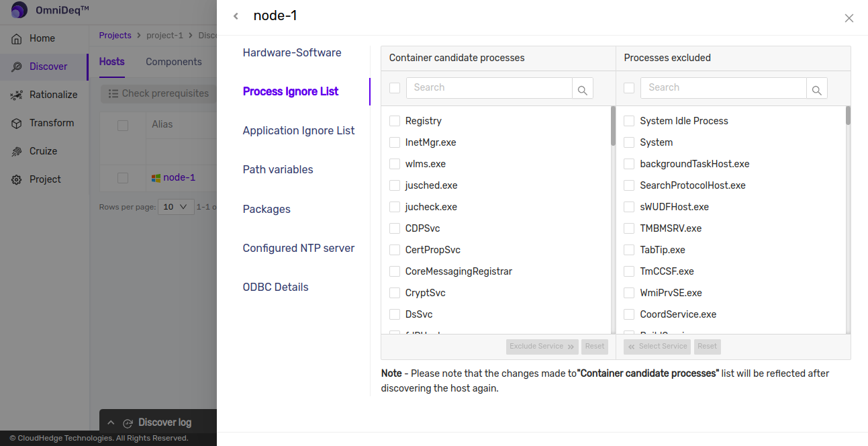This screenshot has width=868, height=446.
Task: Click the Windows icon beside node-1 row
Action: 156,178
